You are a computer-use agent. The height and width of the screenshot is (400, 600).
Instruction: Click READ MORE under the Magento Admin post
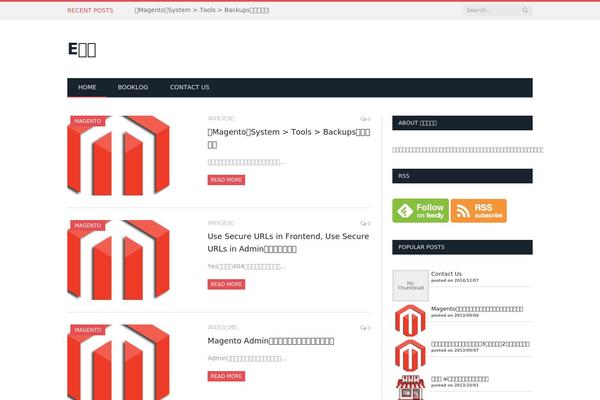(x=226, y=376)
